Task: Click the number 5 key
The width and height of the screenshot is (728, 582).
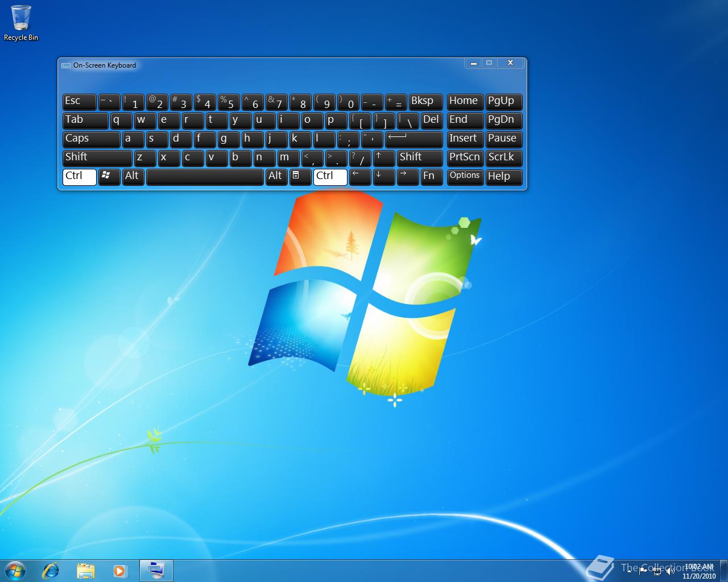Action: 229,102
